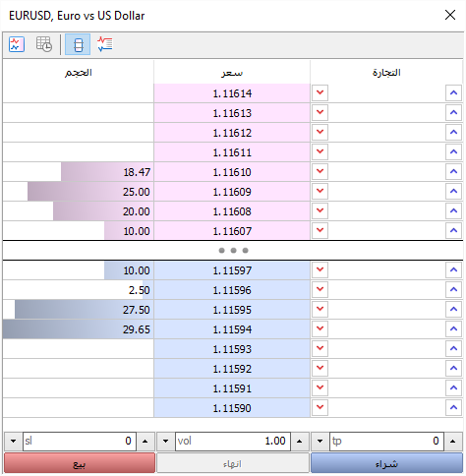Click blue up arrow at price 1.11590
The height and width of the screenshot is (476, 466).
pyautogui.click(x=453, y=408)
